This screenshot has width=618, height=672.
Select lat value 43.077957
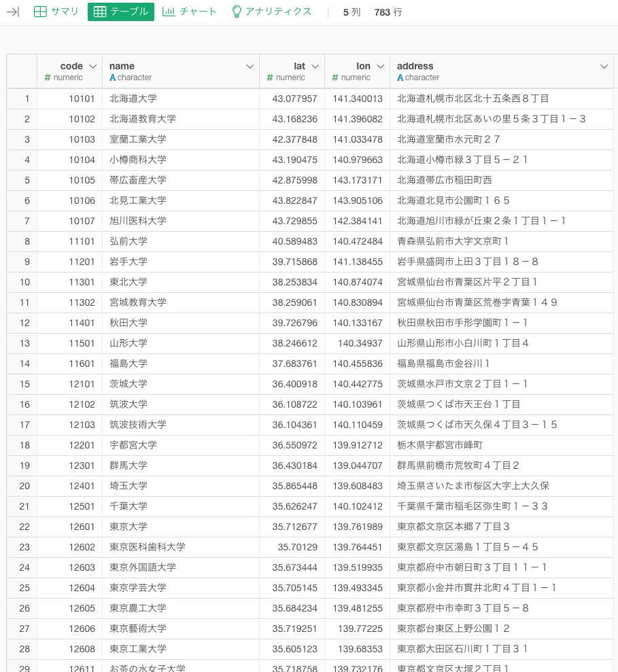292,99
